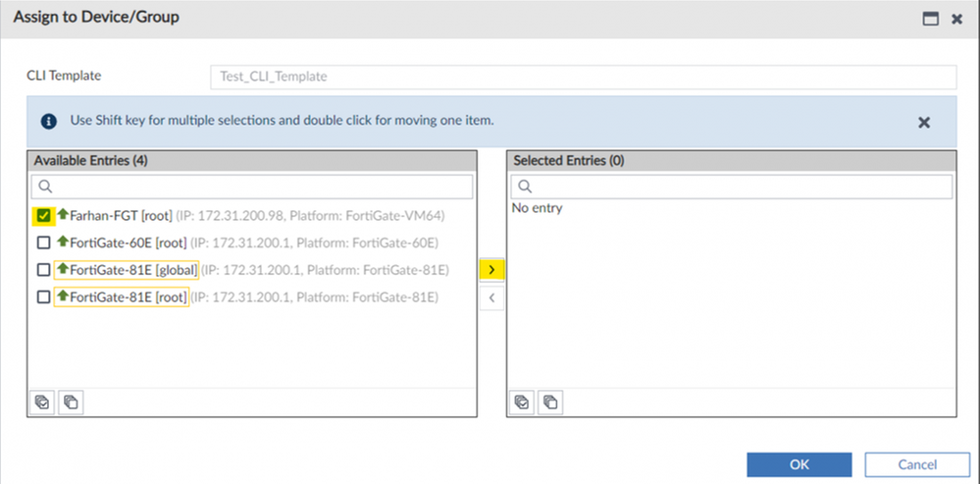Uncheck the Farhan-FGT [root] checkbox
Viewport: 980px width, 484px height.
point(43,215)
